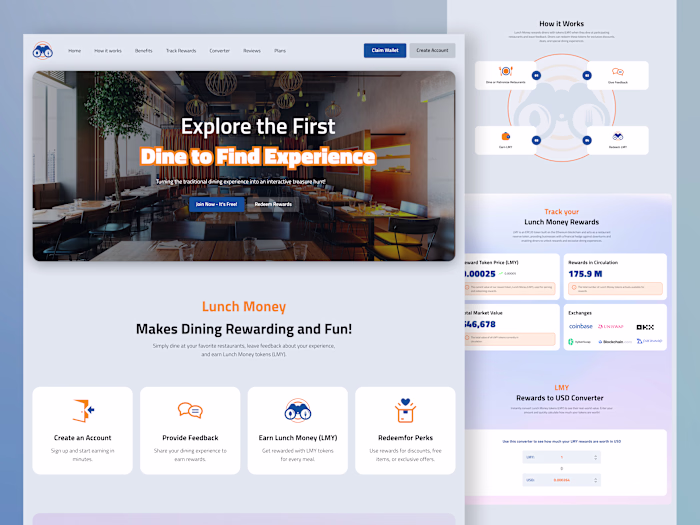This screenshot has width=700, height=525.
Task: Click blue step badge beside Redeem LMY card
Action: point(587,140)
